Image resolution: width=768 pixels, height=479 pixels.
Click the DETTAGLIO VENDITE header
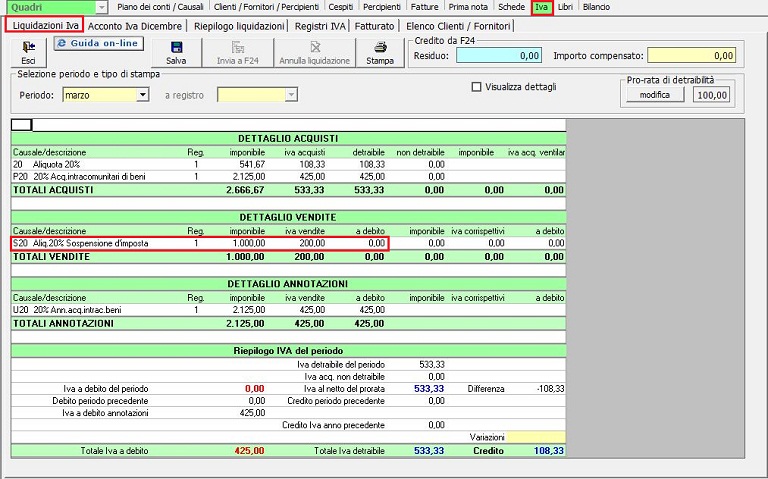click(288, 217)
